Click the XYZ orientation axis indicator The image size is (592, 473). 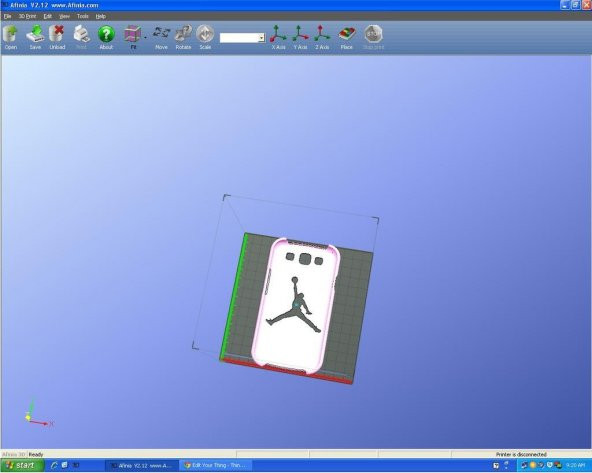(38, 413)
